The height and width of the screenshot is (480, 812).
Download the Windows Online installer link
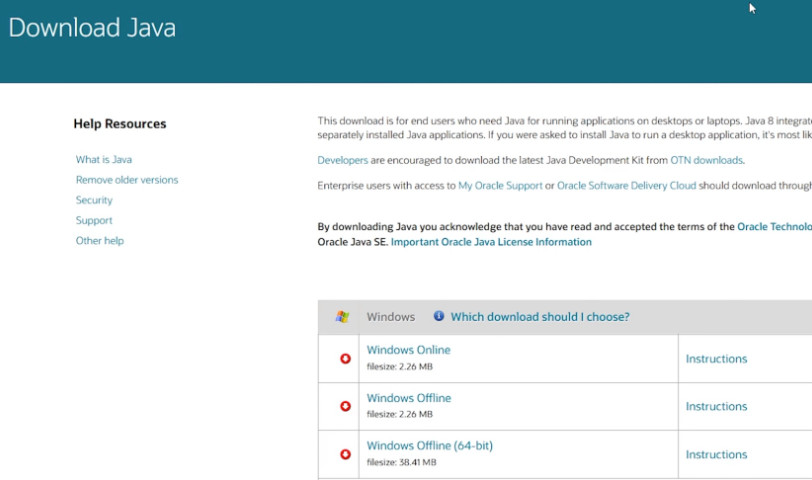(408, 350)
